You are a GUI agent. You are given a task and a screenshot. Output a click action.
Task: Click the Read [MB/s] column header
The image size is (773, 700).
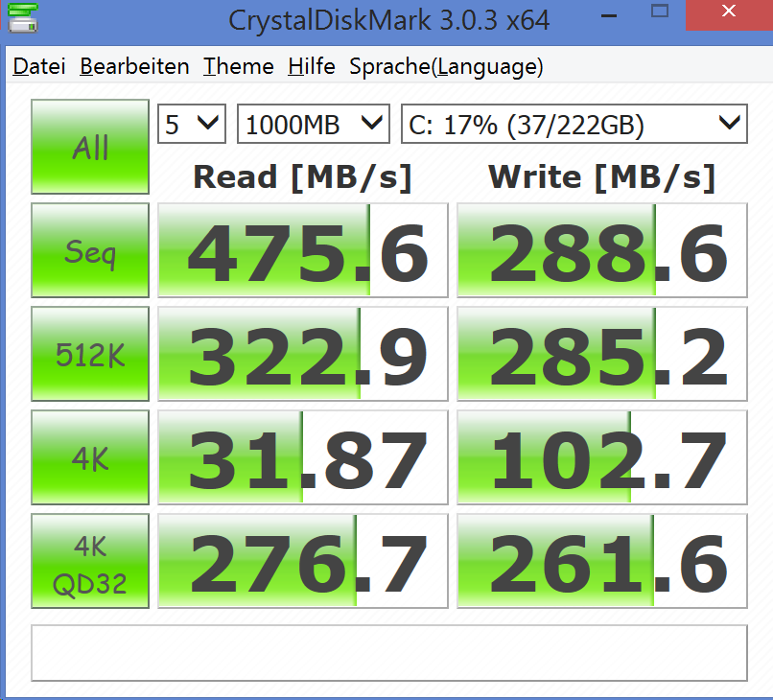pyautogui.click(x=303, y=177)
